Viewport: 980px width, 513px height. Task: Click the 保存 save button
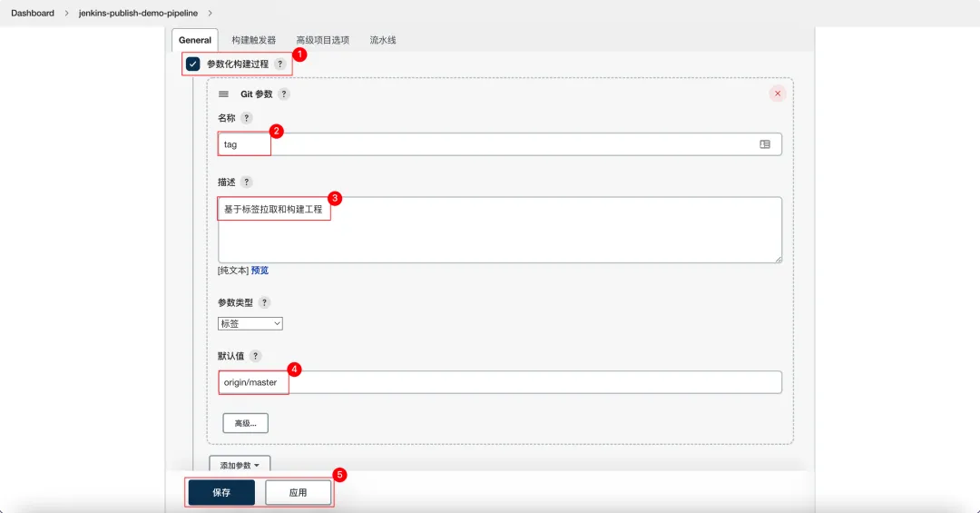point(221,492)
